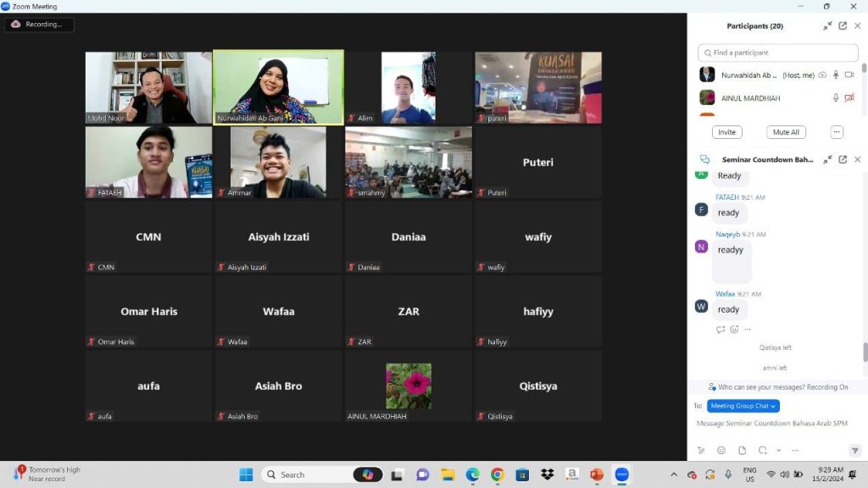Open the reply icon on Wafaa's chat message
The image size is (868, 488).
(x=721, y=330)
